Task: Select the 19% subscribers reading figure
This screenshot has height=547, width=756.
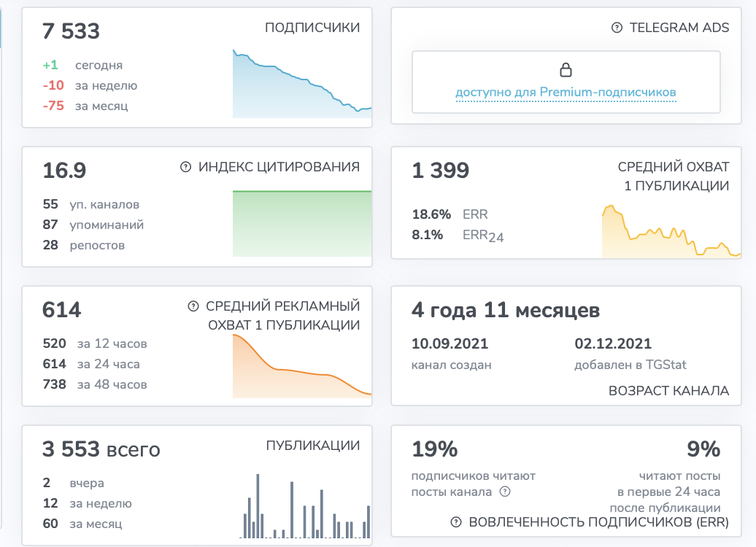Action: click(434, 449)
